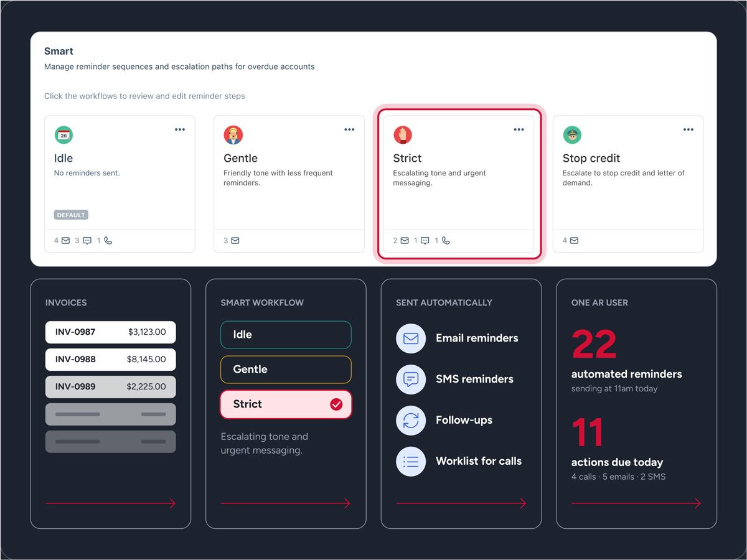
Task: Click the Worklist for calls list icon
Action: point(411,462)
